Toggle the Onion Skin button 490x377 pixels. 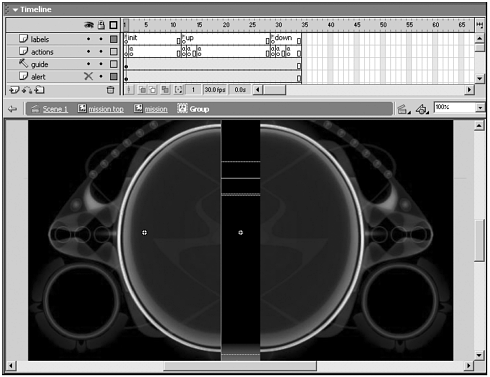click(143, 90)
